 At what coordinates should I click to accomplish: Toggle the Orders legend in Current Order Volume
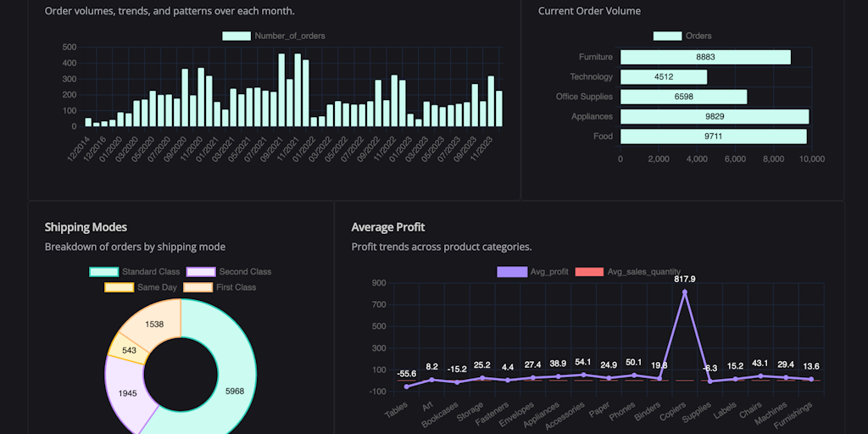point(668,36)
